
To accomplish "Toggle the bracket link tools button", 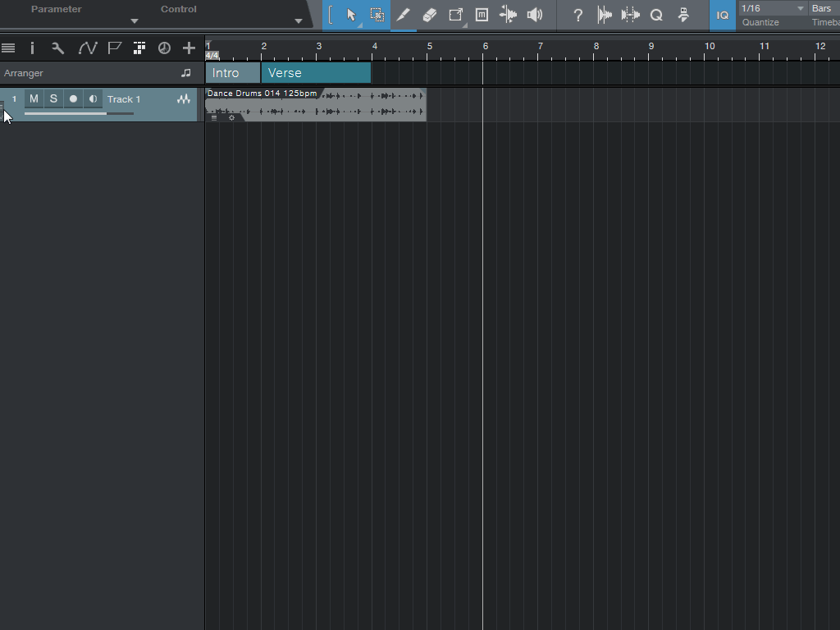I will (x=331, y=15).
